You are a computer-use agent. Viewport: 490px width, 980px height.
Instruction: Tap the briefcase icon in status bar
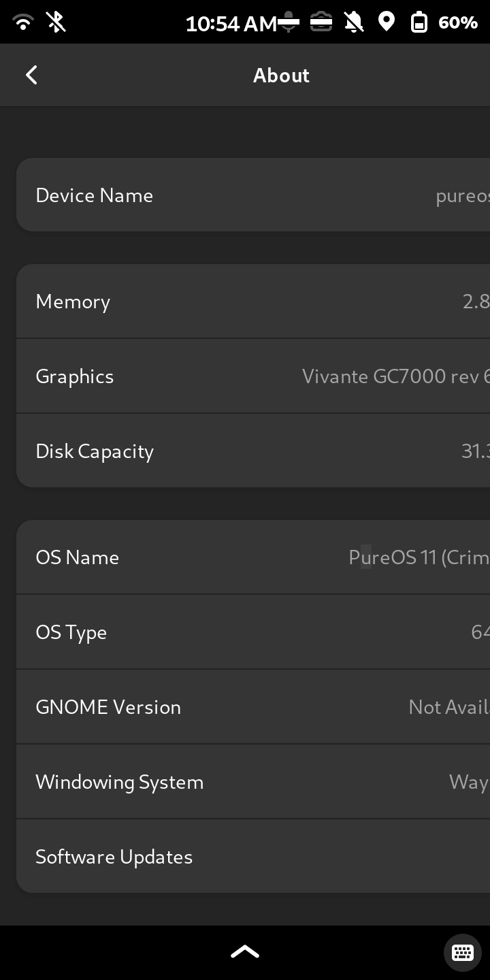(x=321, y=22)
